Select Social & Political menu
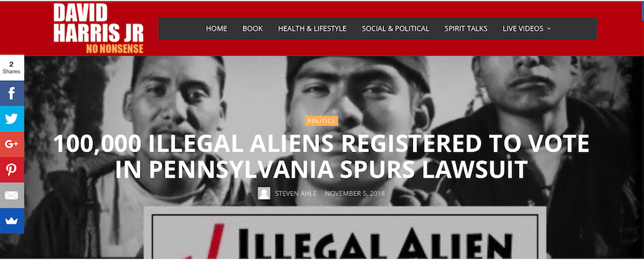Image resolution: width=644 pixels, height=267 pixels. click(x=395, y=29)
